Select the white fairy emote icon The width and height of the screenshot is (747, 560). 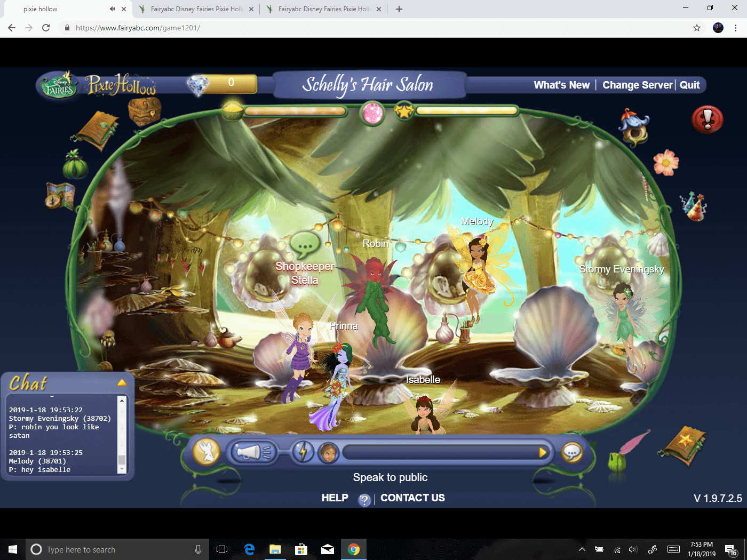tap(206, 451)
